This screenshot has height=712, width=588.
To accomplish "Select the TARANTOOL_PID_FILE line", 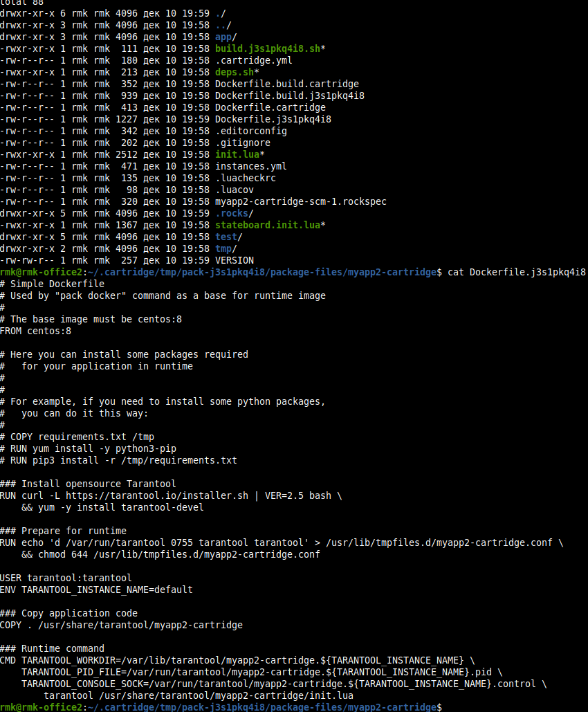I will coord(262,673).
